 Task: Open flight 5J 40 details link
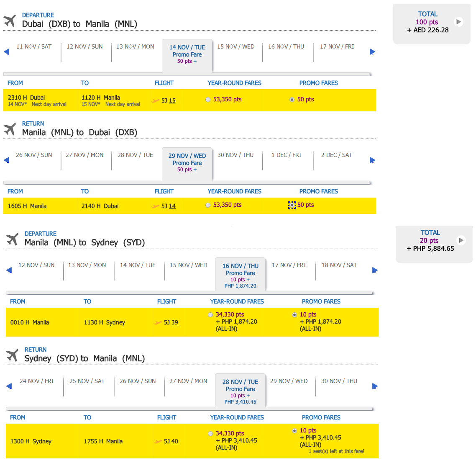pos(175,441)
